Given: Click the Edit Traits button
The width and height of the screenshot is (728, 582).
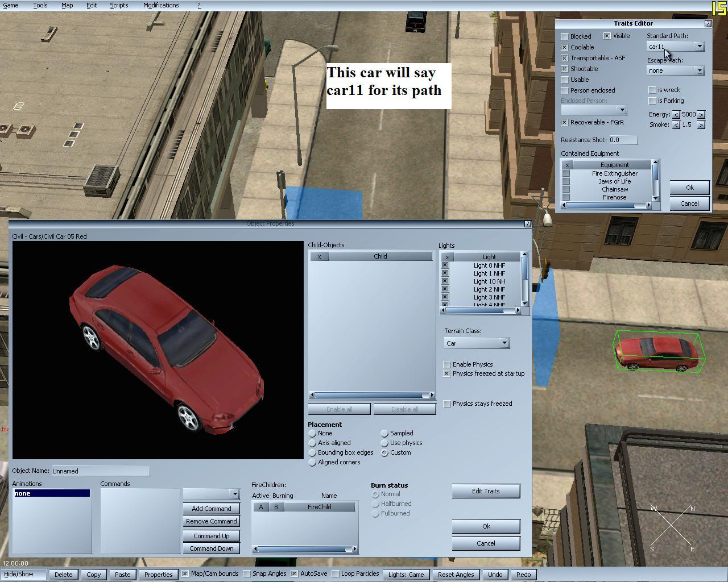Looking at the screenshot, I should pos(486,491).
